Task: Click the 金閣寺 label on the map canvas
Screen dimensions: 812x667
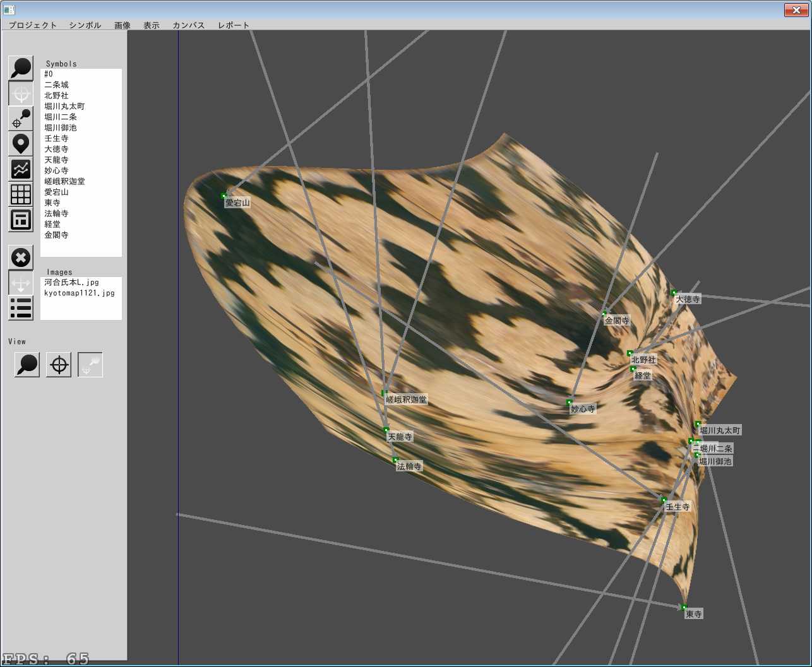Action: click(617, 321)
